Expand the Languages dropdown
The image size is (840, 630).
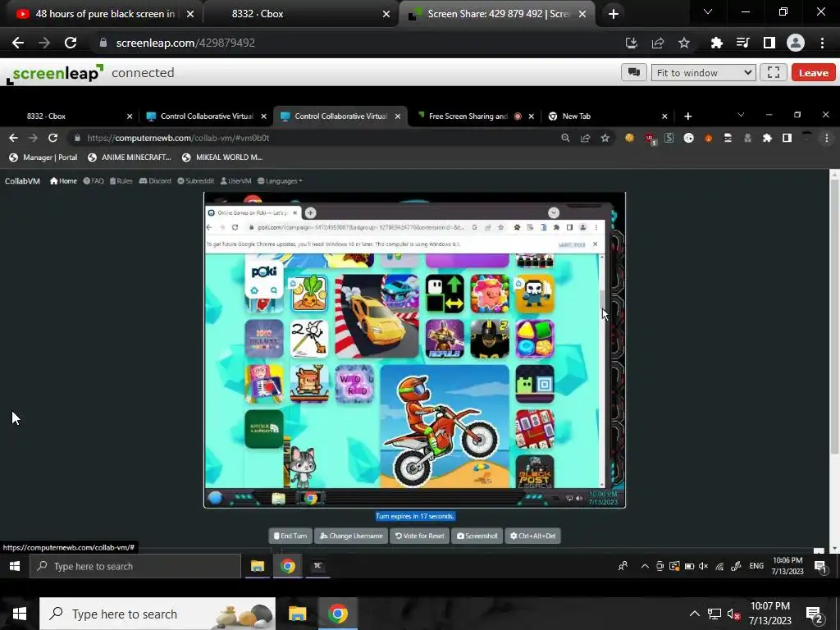click(x=280, y=181)
